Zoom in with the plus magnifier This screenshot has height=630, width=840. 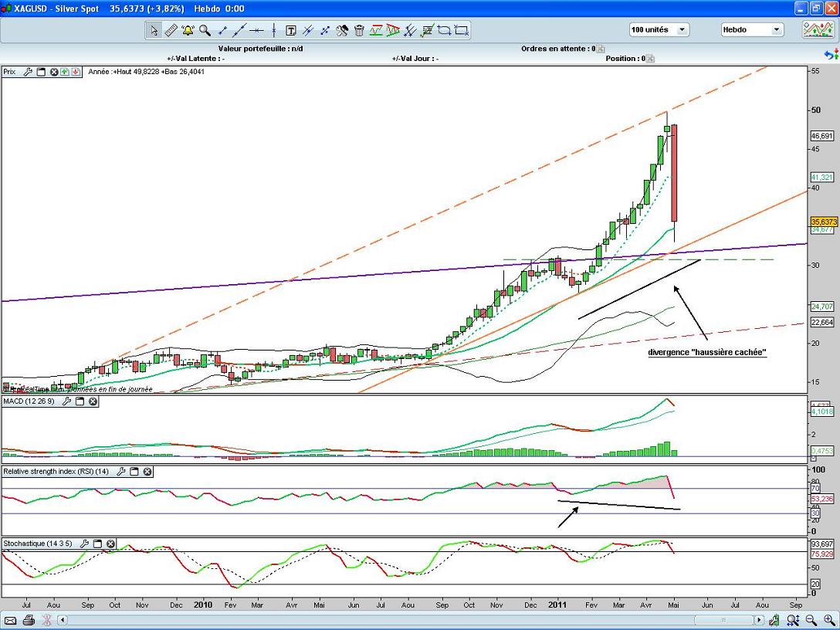point(829,620)
